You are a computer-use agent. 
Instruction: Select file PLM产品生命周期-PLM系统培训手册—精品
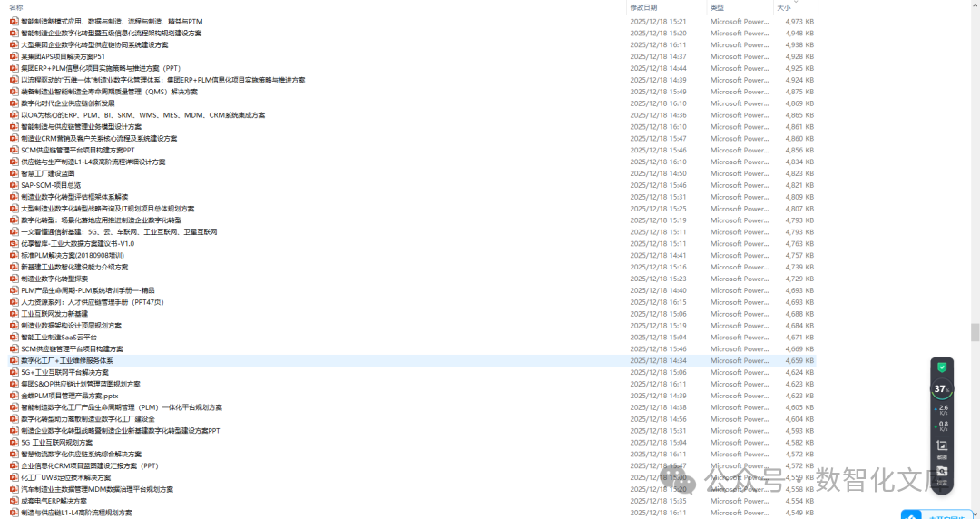[87, 290]
